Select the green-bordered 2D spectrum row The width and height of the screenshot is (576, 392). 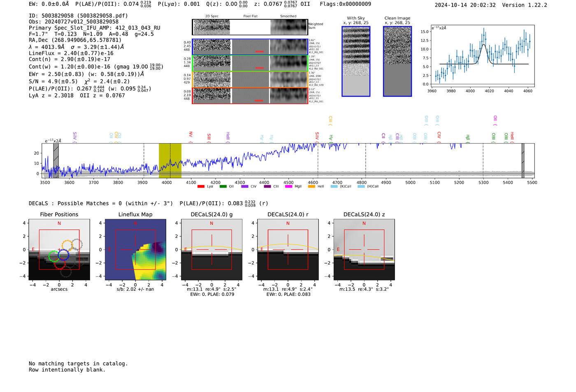pyautogui.click(x=250, y=63)
